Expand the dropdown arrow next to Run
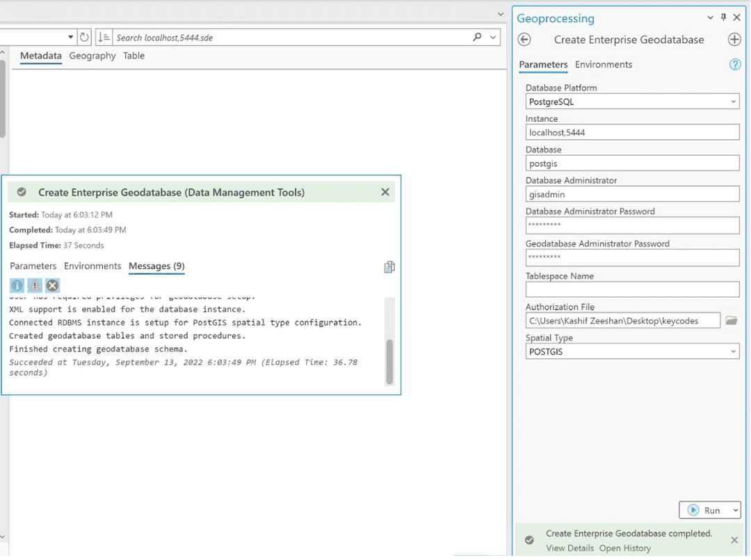Image resolution: width=751 pixels, height=560 pixels. pos(735,510)
